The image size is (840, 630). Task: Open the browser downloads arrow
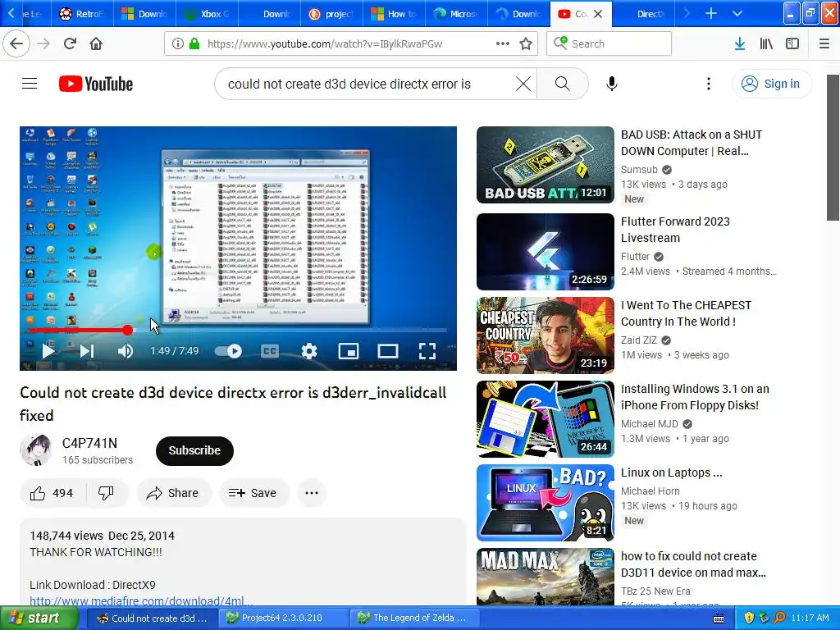[x=740, y=43]
